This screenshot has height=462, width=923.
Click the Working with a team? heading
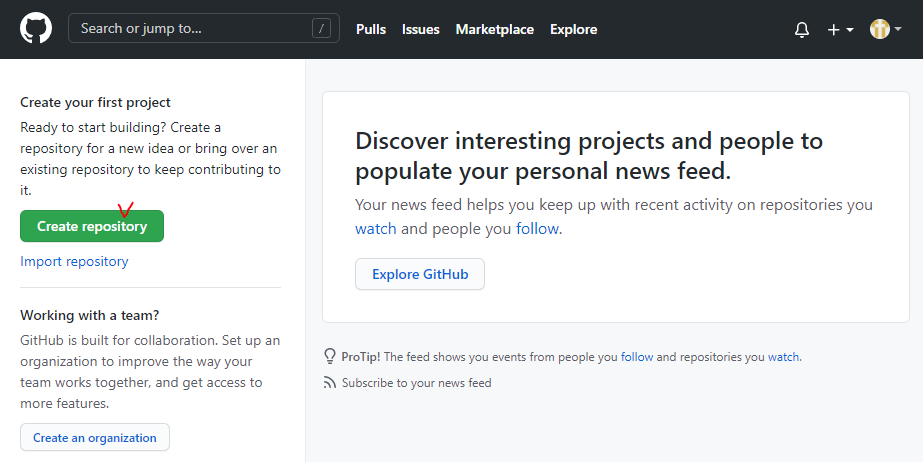[89, 315]
